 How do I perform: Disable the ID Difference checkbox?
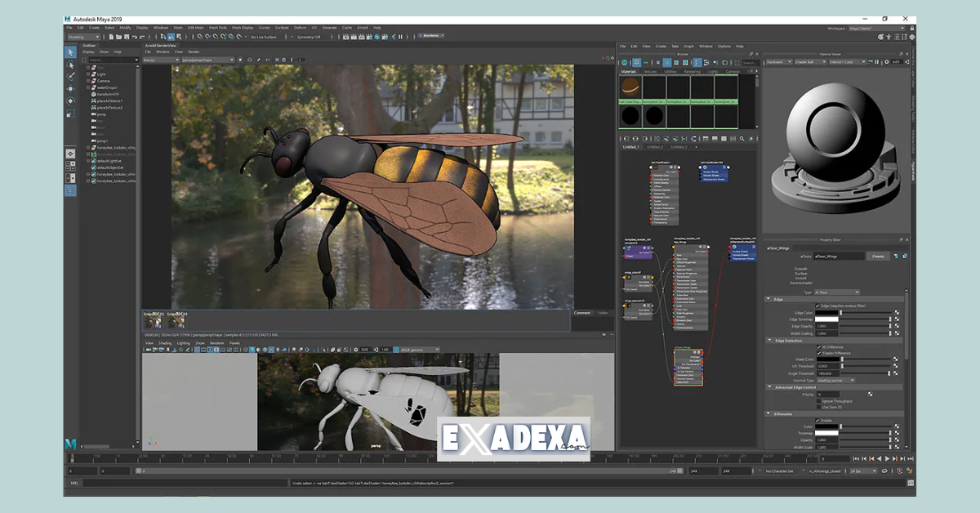(818, 347)
